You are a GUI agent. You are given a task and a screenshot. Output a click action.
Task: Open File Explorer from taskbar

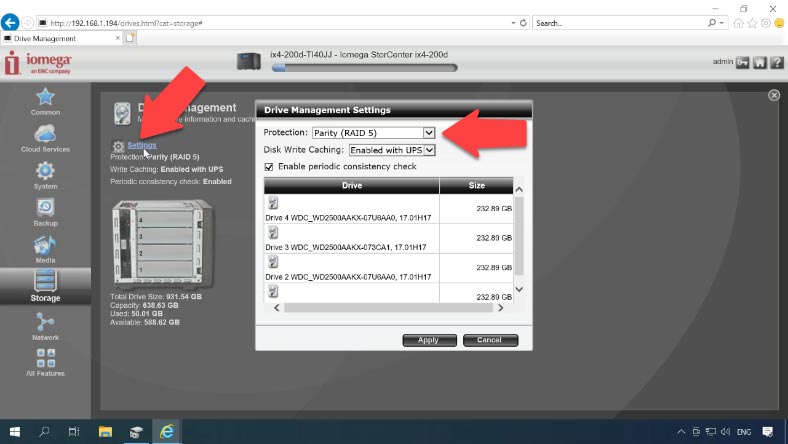coord(105,431)
